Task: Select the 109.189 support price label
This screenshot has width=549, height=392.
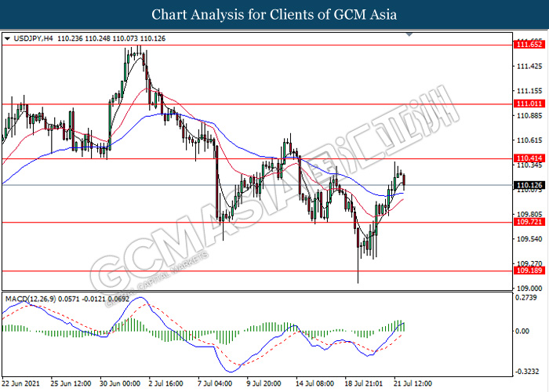Action: point(529,270)
